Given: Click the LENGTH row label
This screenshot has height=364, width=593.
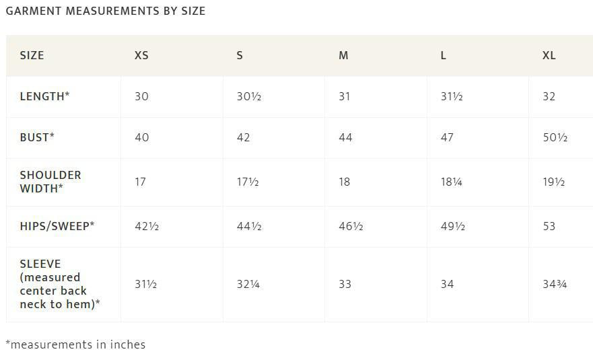Looking at the screenshot, I should click(44, 96).
